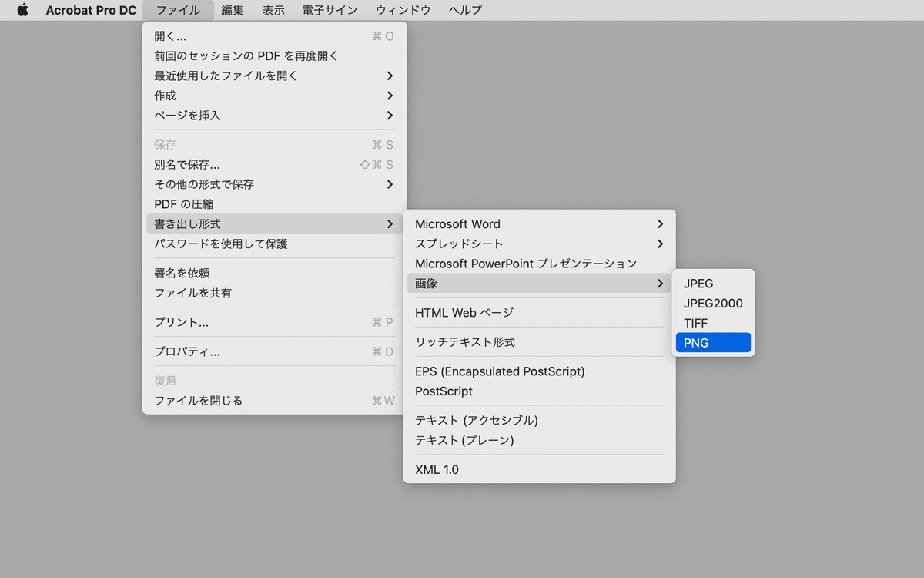
Task: Open the 編集 menu
Action: click(x=233, y=10)
